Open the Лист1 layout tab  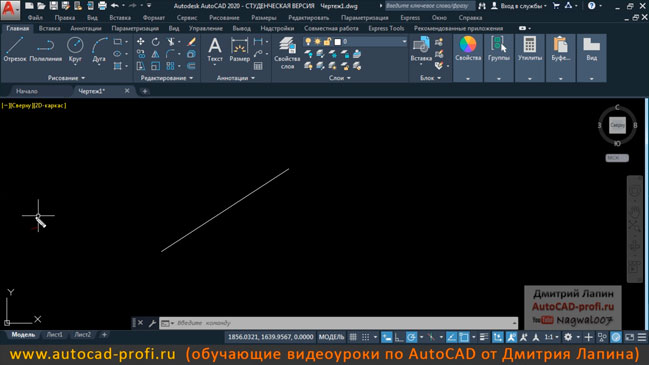(55, 335)
